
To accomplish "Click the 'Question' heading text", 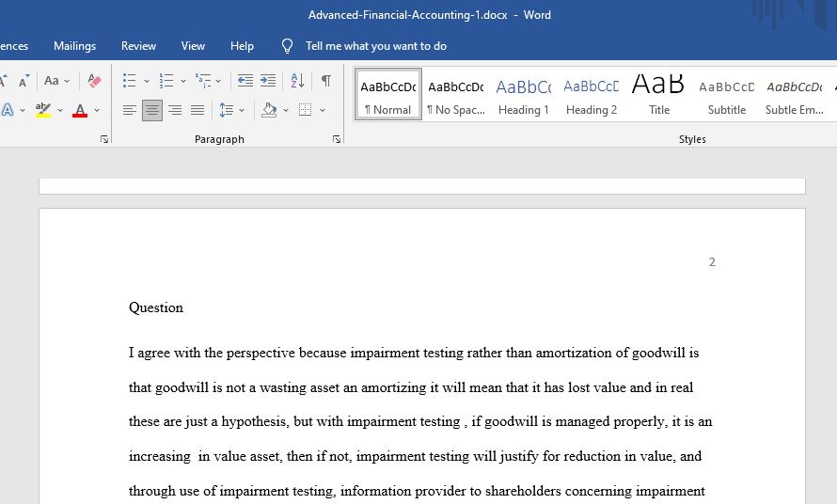I will (156, 307).
